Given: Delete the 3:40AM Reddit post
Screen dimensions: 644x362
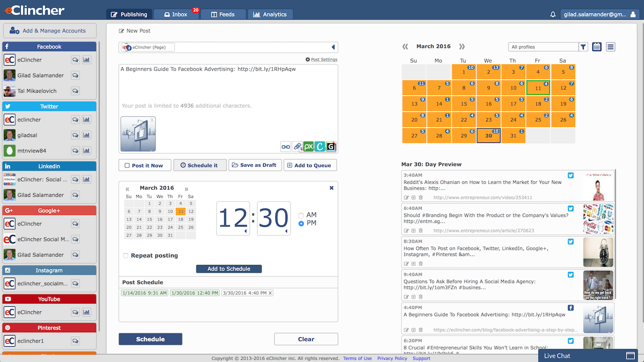Looking at the screenshot, I should coord(420,198).
